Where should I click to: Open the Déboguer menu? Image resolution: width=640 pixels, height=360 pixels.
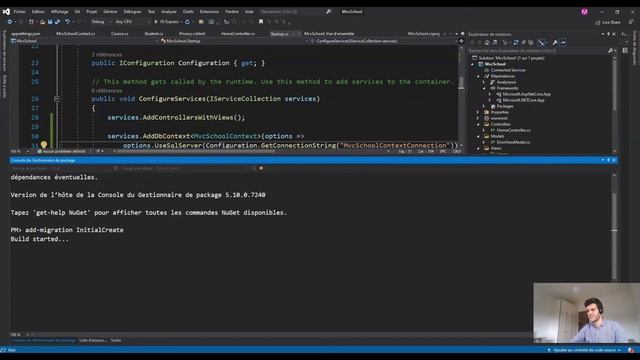[132, 12]
